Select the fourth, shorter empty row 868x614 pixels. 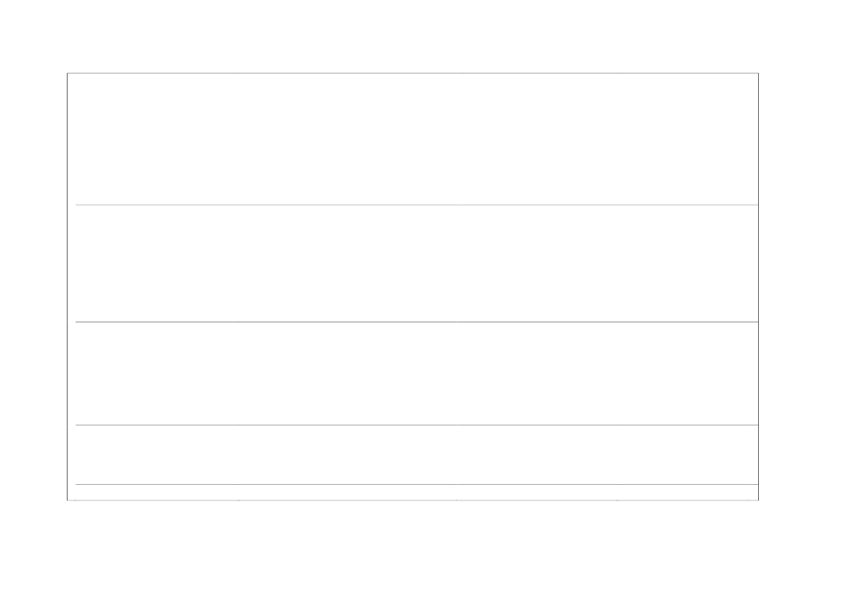tap(413, 454)
